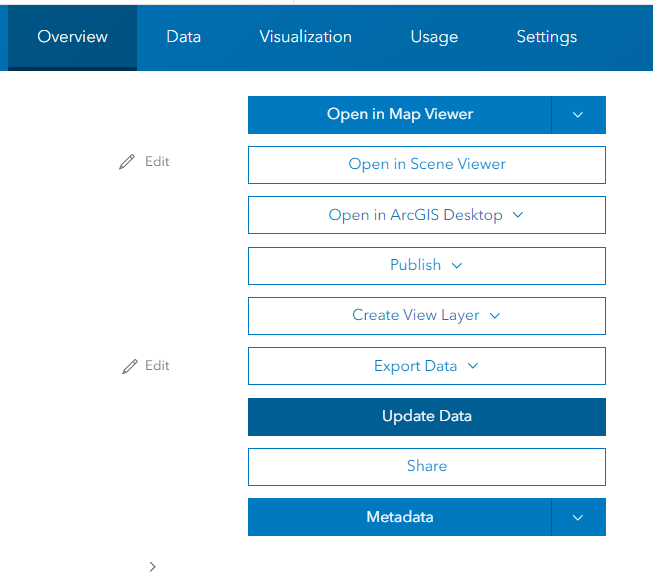This screenshot has height=575, width=653.
Task: Expand the small chevron at the bottom left
Action: point(152,566)
